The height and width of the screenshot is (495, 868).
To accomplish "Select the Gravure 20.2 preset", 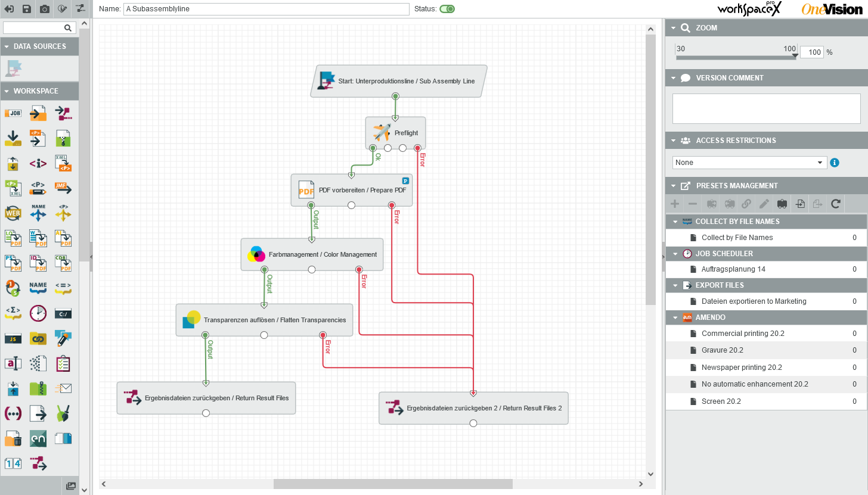I will click(x=722, y=350).
